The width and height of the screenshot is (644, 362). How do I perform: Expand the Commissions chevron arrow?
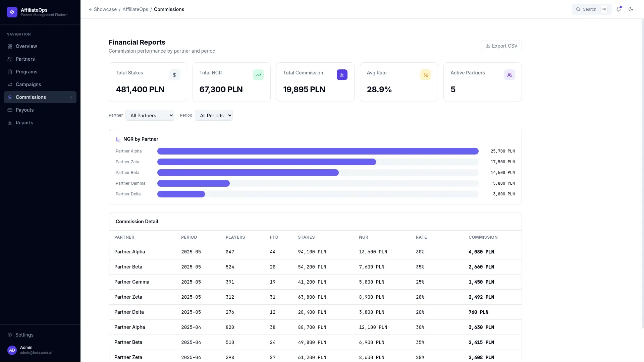pyautogui.click(x=71, y=97)
